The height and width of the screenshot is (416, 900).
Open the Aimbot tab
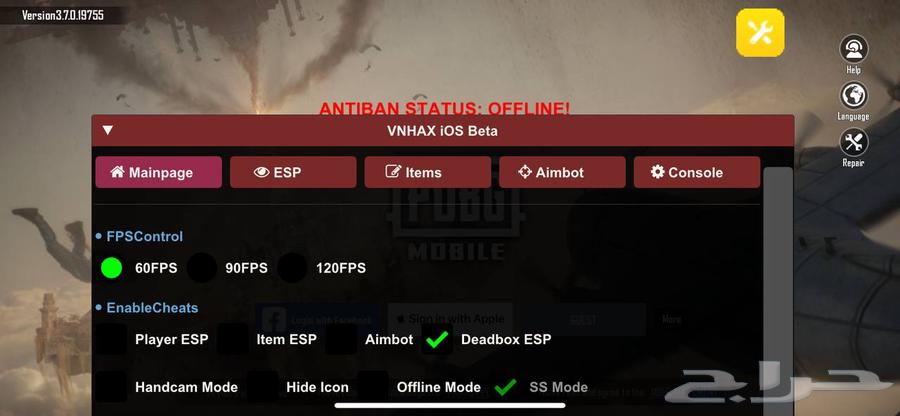click(562, 172)
